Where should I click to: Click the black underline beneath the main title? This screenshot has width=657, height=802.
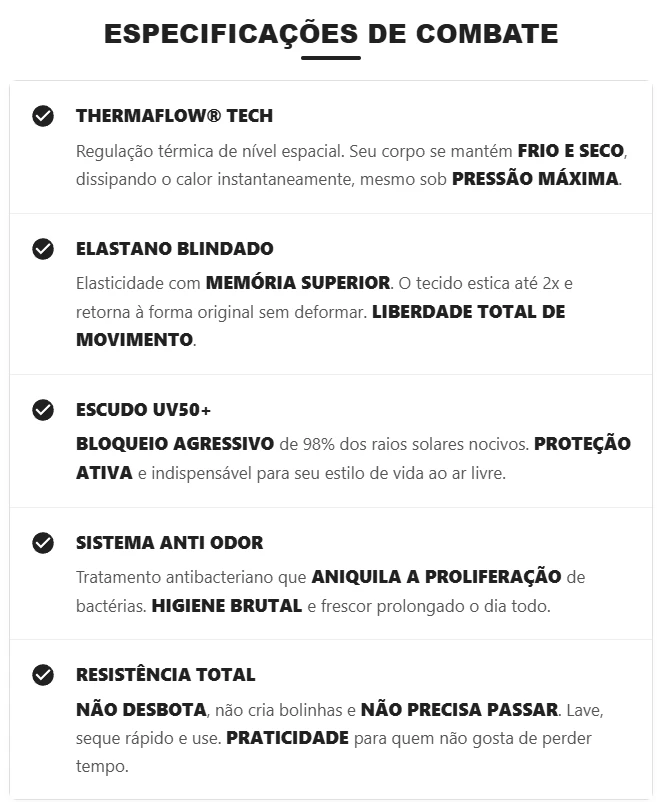[x=331, y=58]
